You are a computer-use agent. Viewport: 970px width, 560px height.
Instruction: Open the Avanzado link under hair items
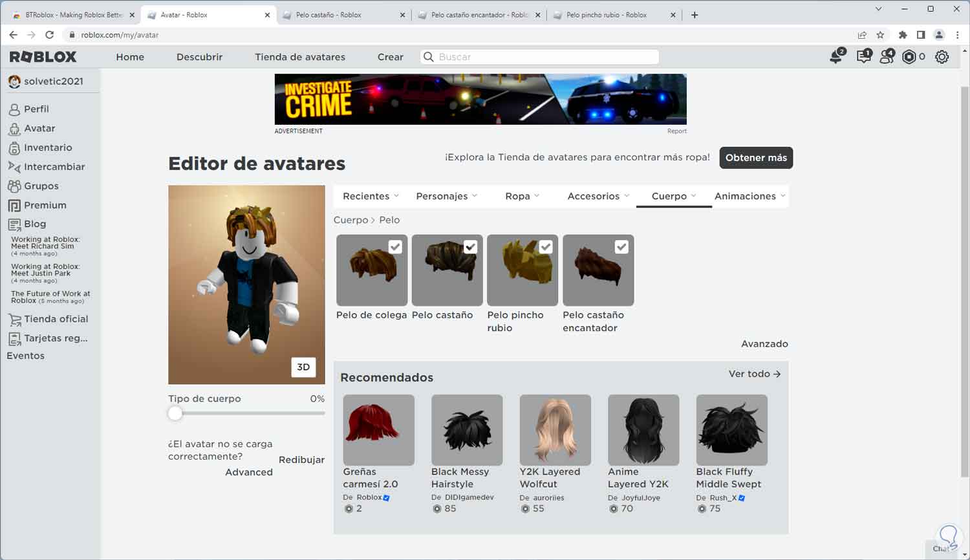(x=764, y=344)
